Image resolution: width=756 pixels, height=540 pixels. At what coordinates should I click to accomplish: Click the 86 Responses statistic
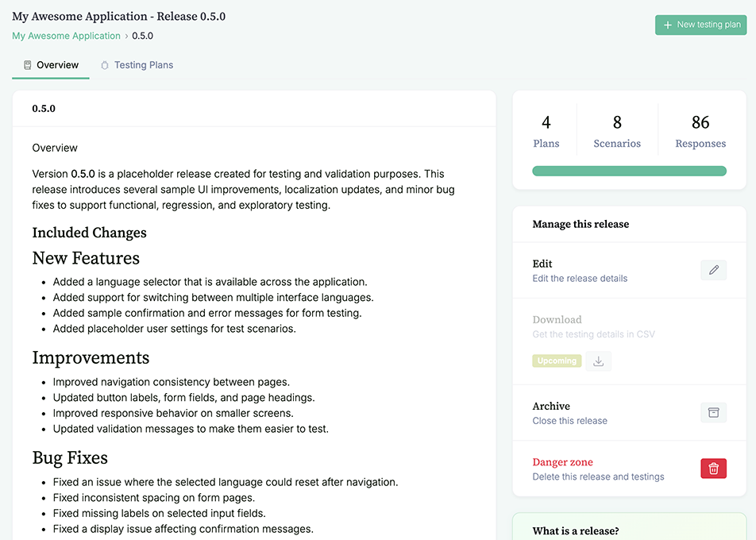click(700, 131)
